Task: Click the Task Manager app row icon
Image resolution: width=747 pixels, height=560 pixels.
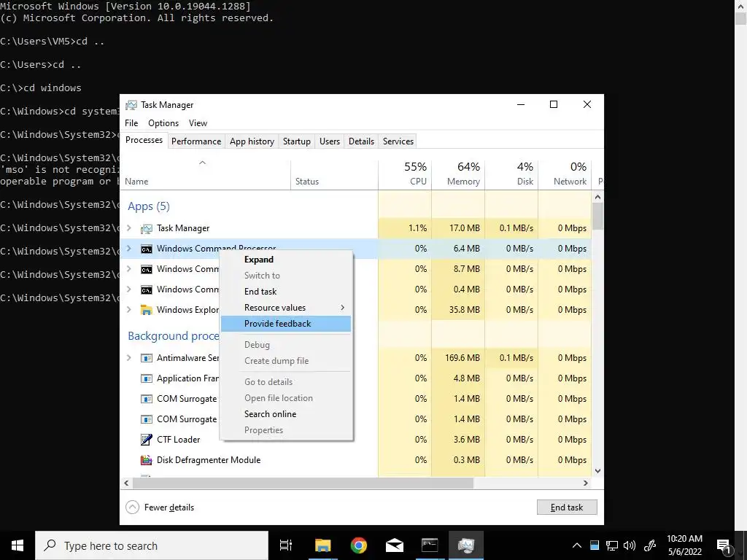Action: (146, 228)
